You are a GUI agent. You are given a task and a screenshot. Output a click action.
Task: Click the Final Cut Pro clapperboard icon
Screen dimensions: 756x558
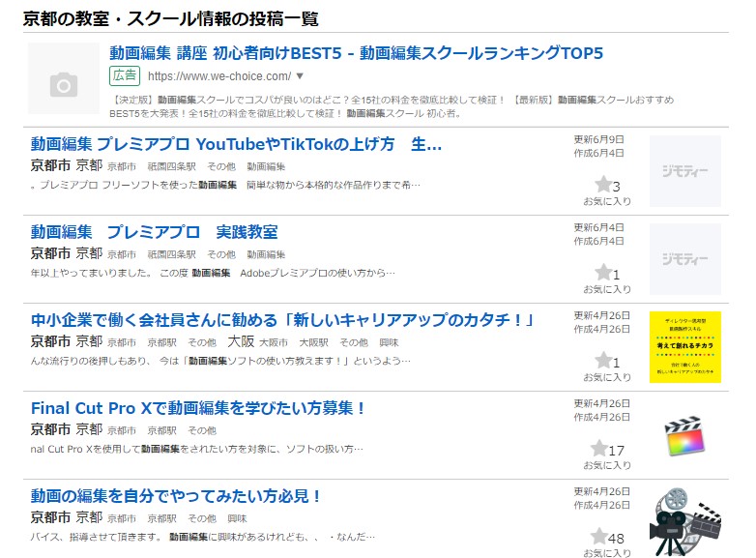tap(684, 435)
